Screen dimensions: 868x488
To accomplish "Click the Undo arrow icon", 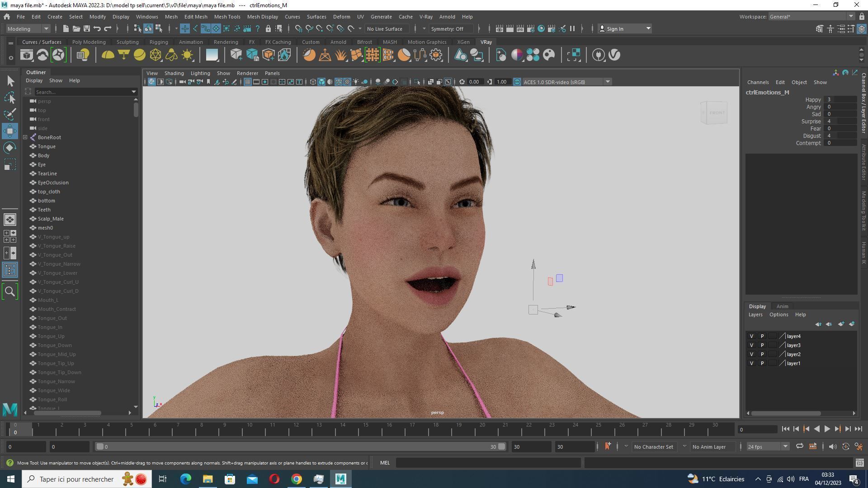I will (x=97, y=28).
